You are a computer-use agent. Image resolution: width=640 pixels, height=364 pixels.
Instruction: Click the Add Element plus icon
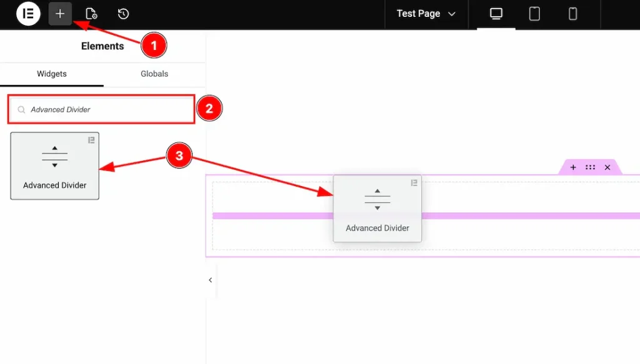coord(60,14)
